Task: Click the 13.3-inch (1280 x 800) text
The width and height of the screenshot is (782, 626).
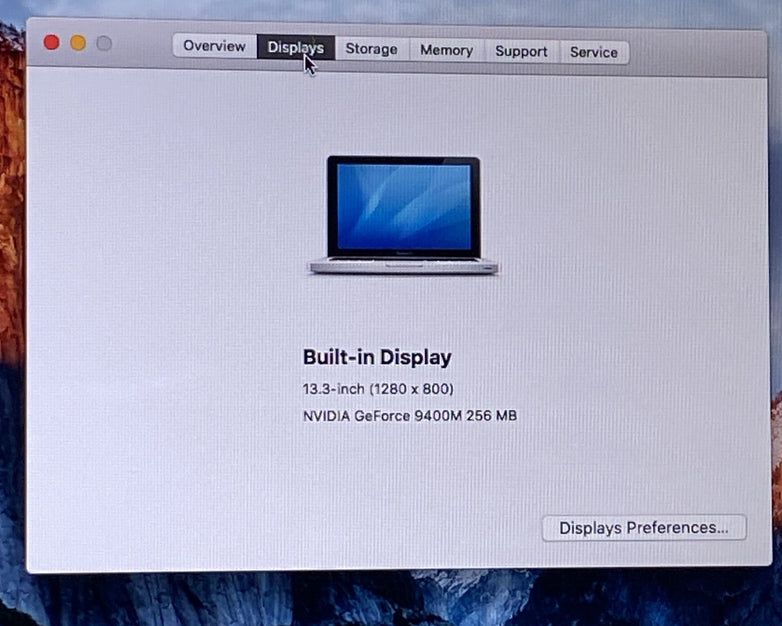Action: [378, 389]
